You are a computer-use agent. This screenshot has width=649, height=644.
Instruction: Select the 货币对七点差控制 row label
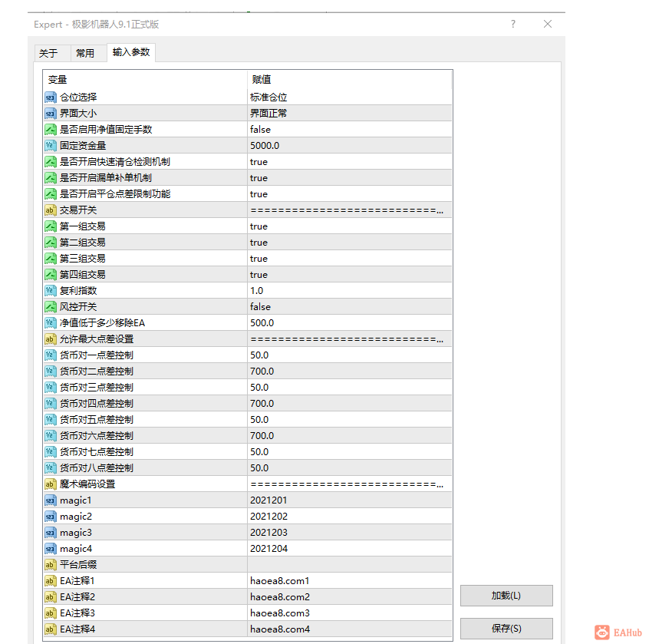tap(97, 452)
